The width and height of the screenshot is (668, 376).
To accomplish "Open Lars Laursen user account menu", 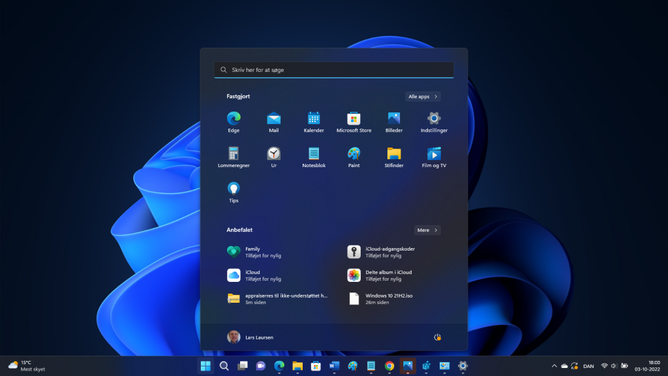I will (x=250, y=337).
